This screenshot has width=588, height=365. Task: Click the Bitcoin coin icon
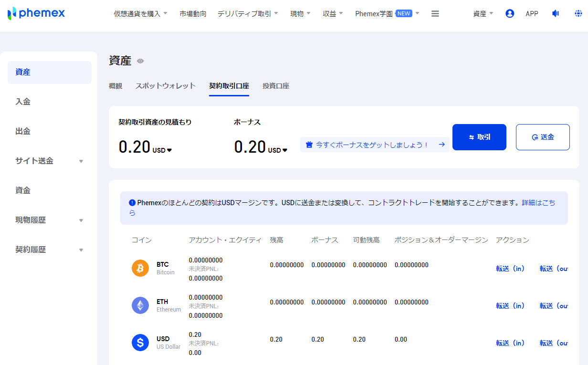[140, 268]
